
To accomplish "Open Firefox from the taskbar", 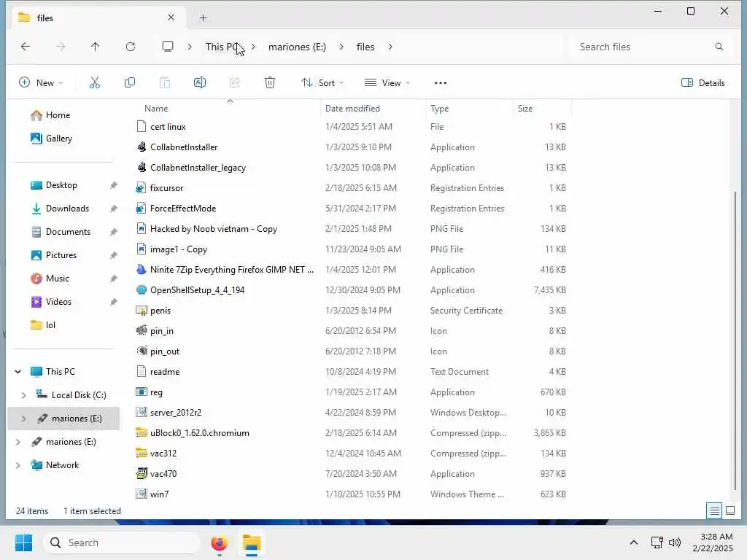I will 219,542.
